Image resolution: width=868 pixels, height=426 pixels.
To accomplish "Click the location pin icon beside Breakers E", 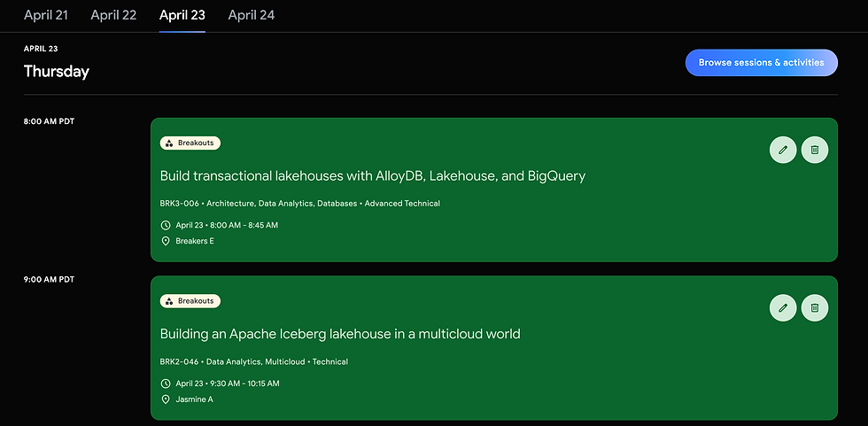I will coord(166,241).
